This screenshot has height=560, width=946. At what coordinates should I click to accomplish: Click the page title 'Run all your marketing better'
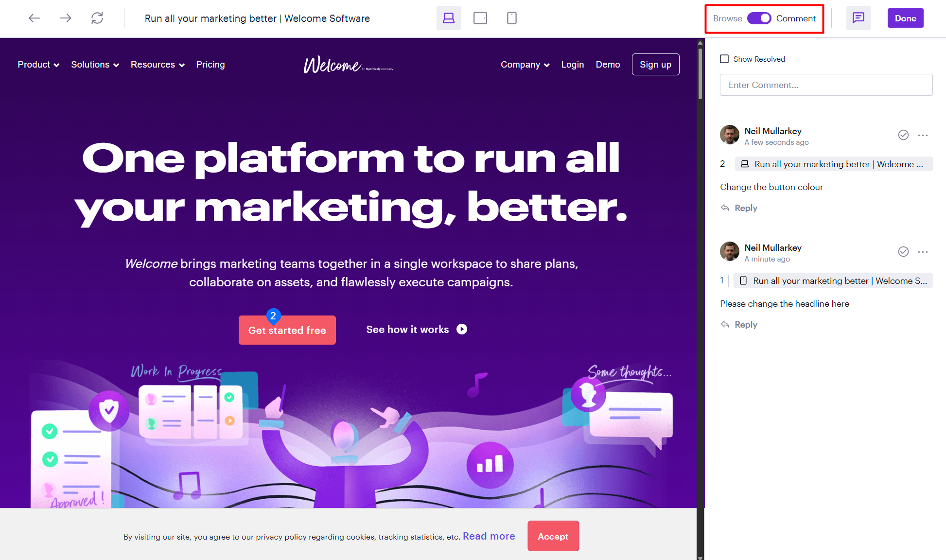257,18
